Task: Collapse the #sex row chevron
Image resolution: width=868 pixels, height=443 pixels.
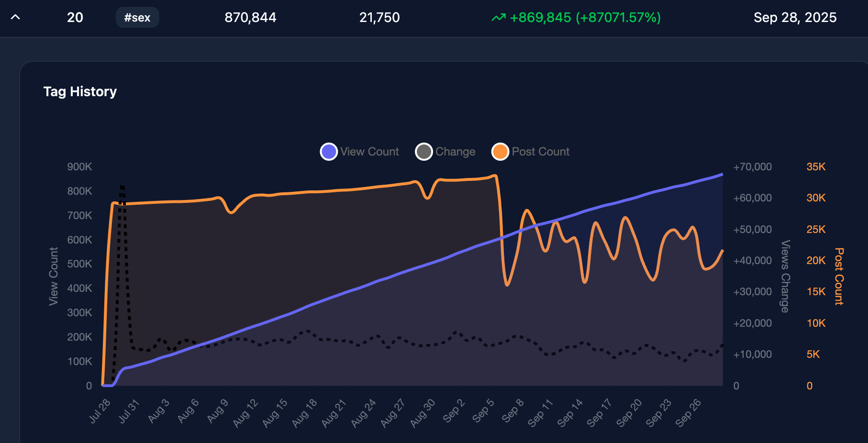Action: 15,17
